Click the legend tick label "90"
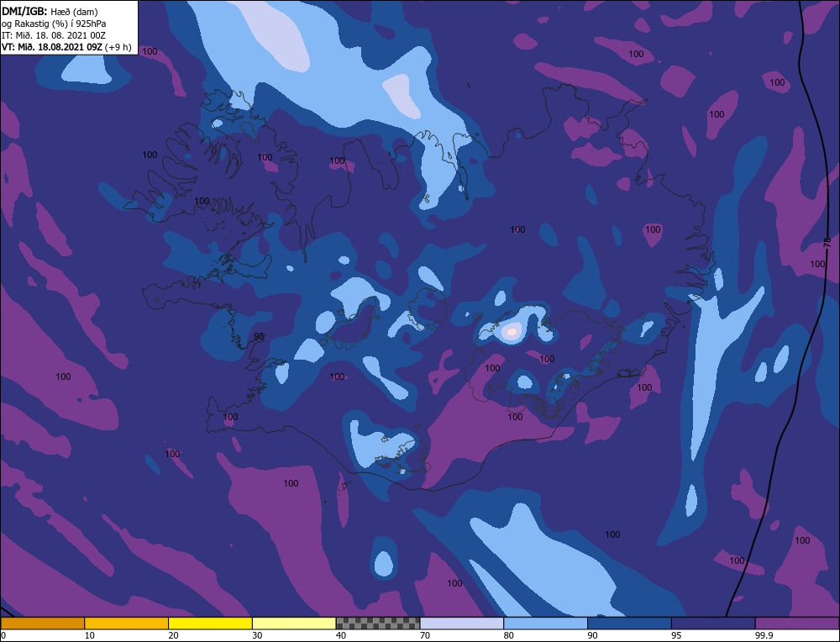The height and width of the screenshot is (642, 840). 592,635
